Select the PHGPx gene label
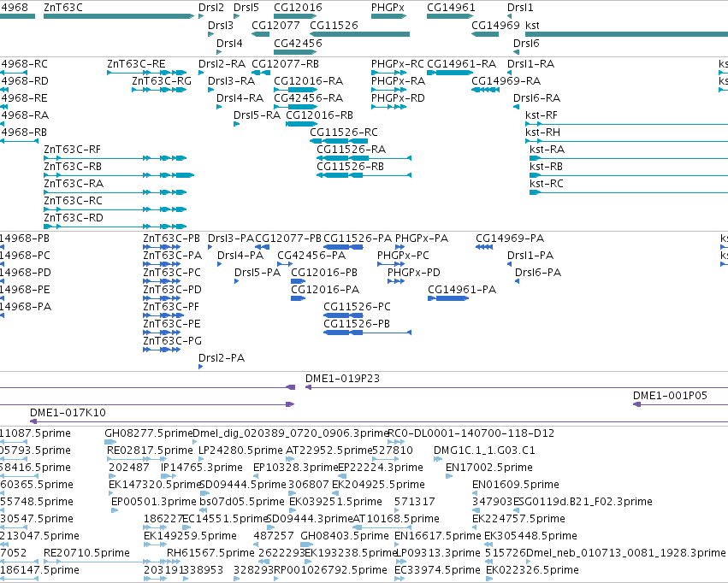Viewport: 728px width, 583px height. [x=388, y=8]
